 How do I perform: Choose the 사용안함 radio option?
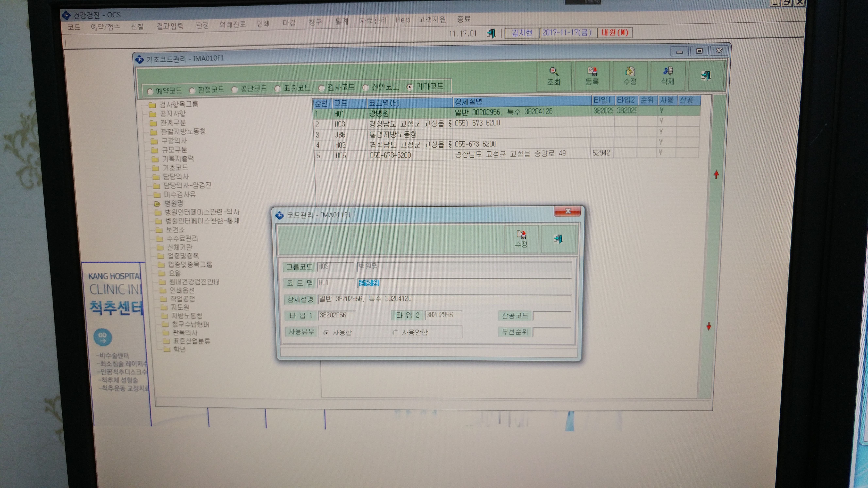tap(395, 332)
